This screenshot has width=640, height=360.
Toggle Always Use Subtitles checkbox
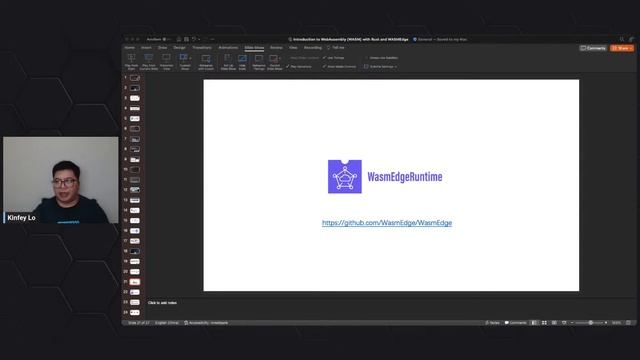381,58
